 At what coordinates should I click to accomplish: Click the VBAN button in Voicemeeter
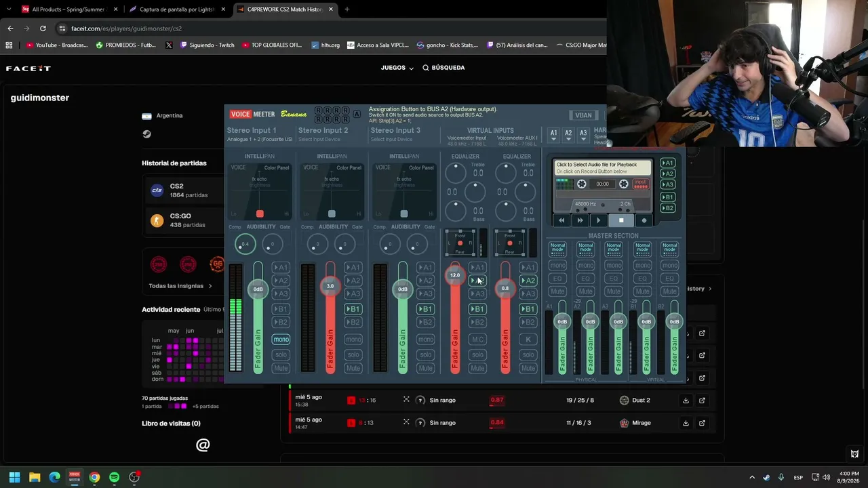point(583,115)
